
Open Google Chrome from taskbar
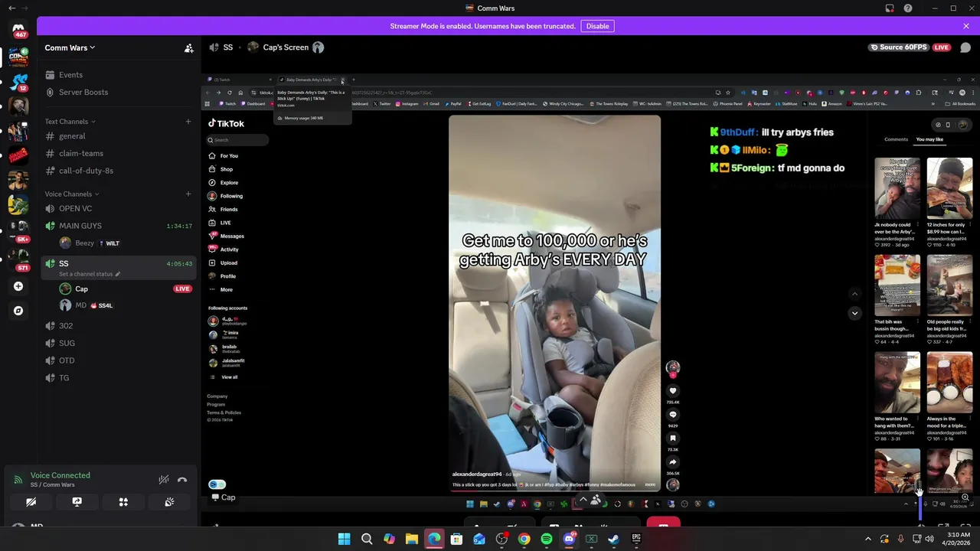(524, 539)
